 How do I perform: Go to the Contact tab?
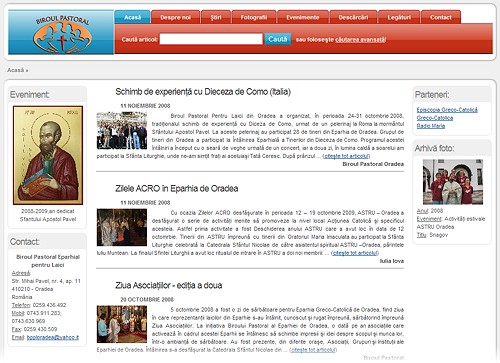441,17
